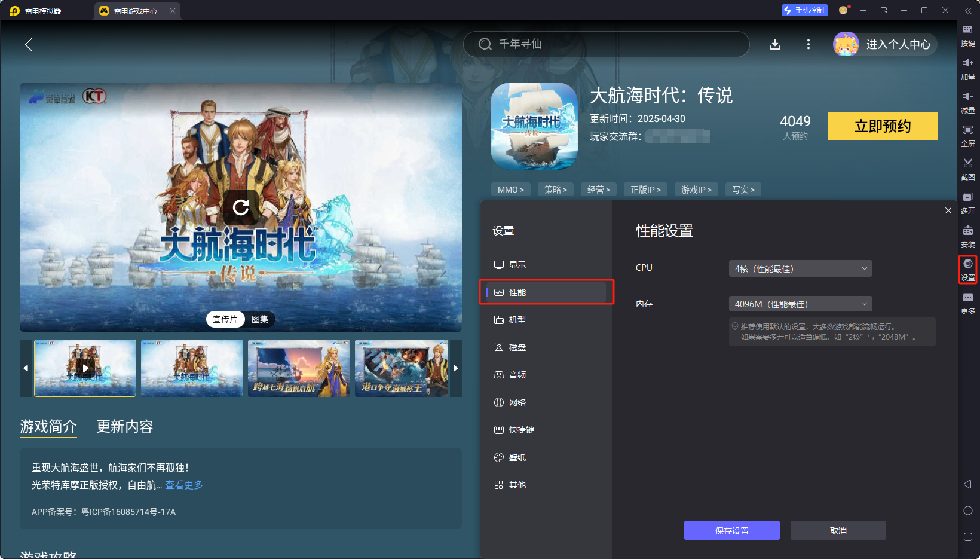Click the replay icon on promo video
Viewport: 980px width, 559px height.
coord(241,207)
